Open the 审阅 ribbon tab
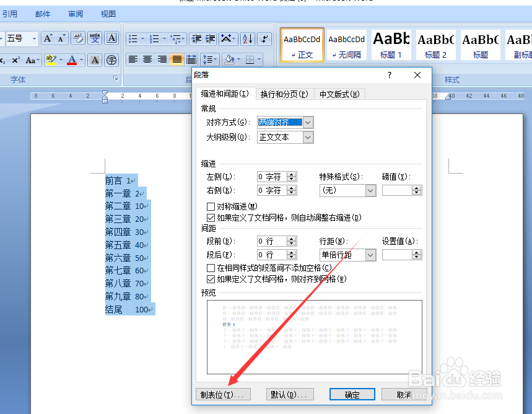Image resolution: width=532 pixels, height=414 pixels. click(x=76, y=14)
